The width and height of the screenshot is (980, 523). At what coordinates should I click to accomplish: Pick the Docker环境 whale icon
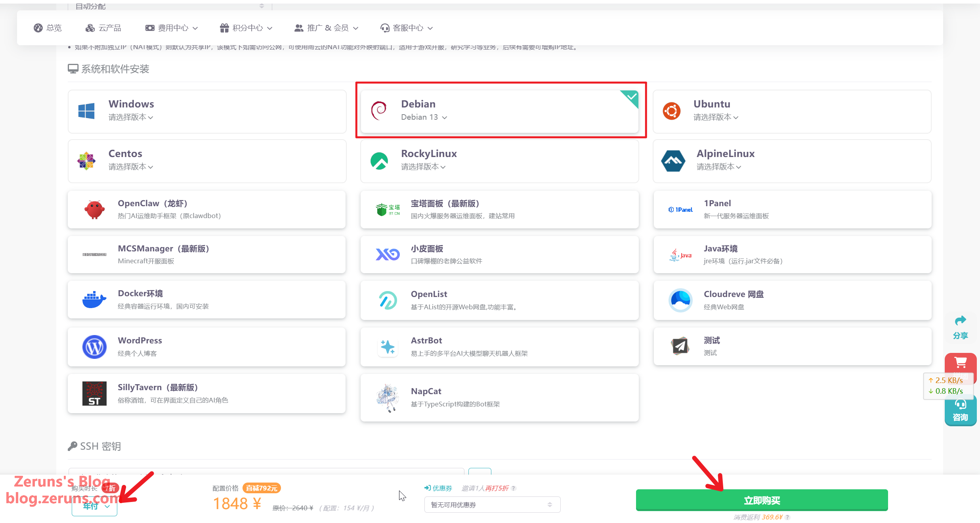(94, 300)
